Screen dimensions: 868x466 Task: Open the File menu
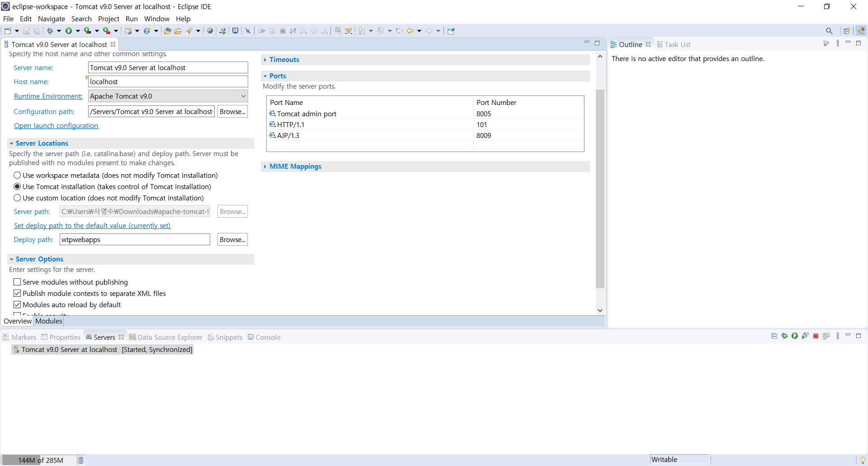pyautogui.click(x=9, y=19)
